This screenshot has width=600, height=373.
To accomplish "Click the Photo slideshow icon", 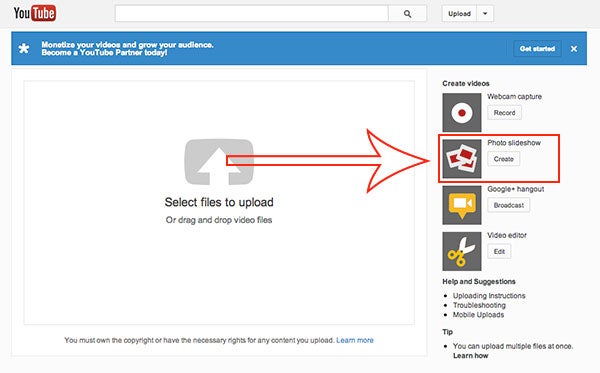I will tap(462, 158).
